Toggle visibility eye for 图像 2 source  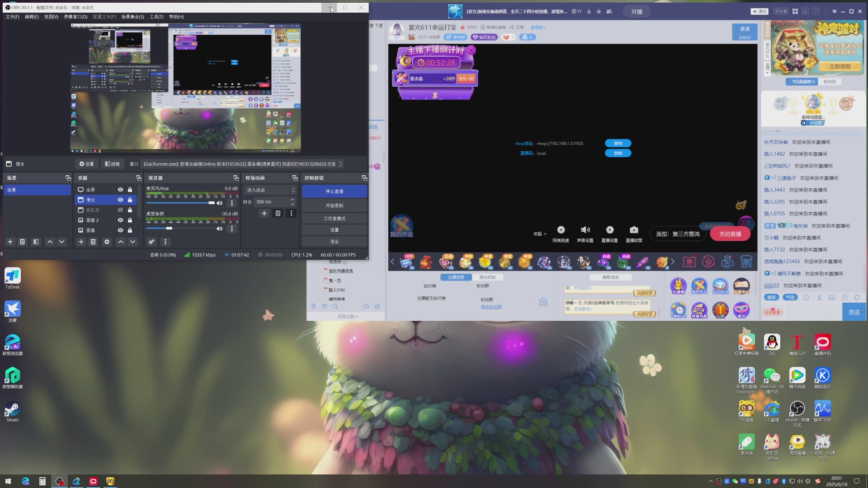(120, 220)
